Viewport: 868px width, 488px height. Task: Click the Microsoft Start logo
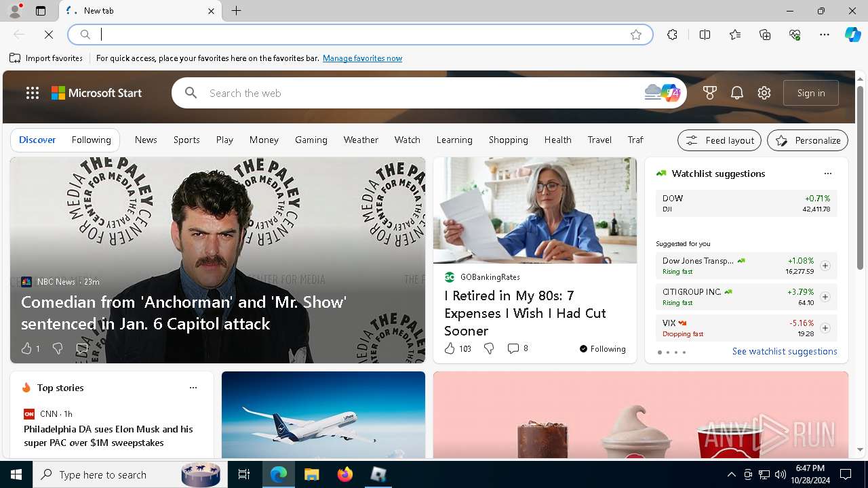point(96,93)
